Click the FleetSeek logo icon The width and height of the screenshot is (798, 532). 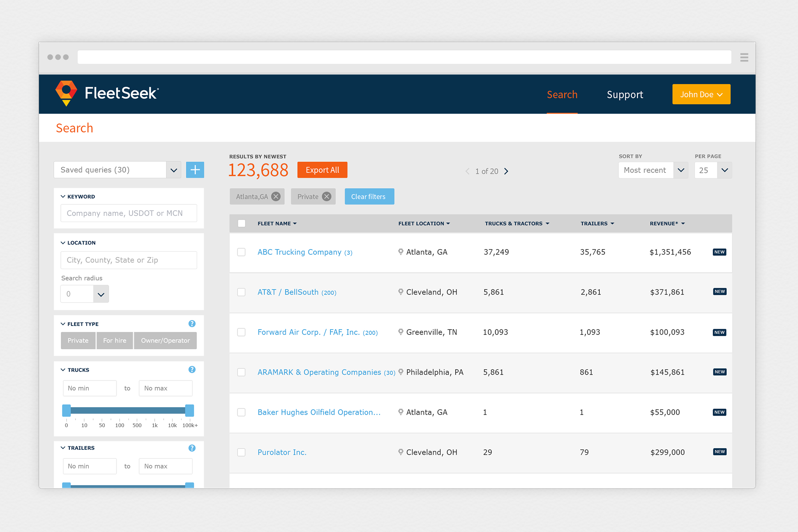click(66, 93)
